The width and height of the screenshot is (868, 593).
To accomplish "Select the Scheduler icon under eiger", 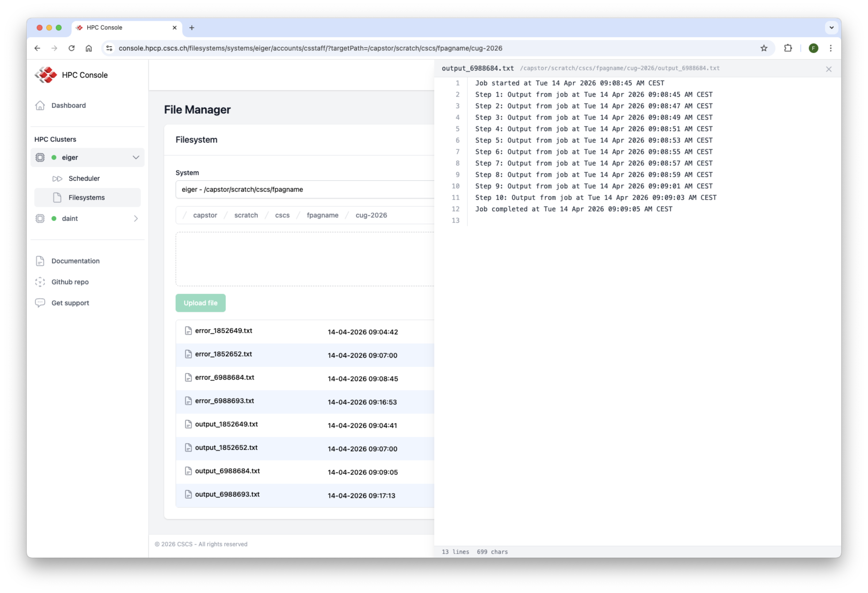I will pyautogui.click(x=58, y=178).
